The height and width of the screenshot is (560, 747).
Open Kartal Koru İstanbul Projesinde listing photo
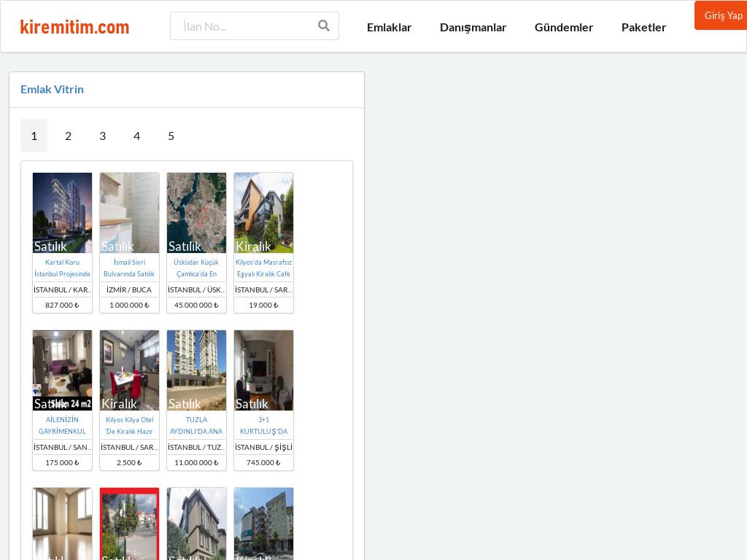click(62, 212)
